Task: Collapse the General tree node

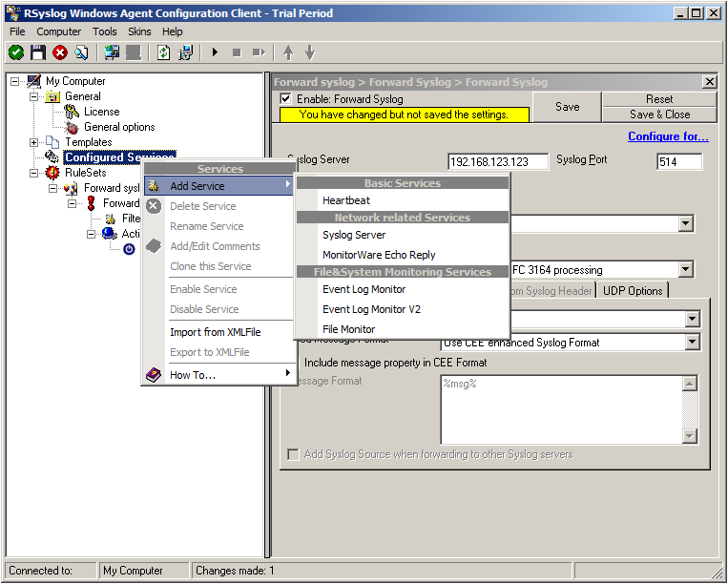Action: [x=34, y=96]
